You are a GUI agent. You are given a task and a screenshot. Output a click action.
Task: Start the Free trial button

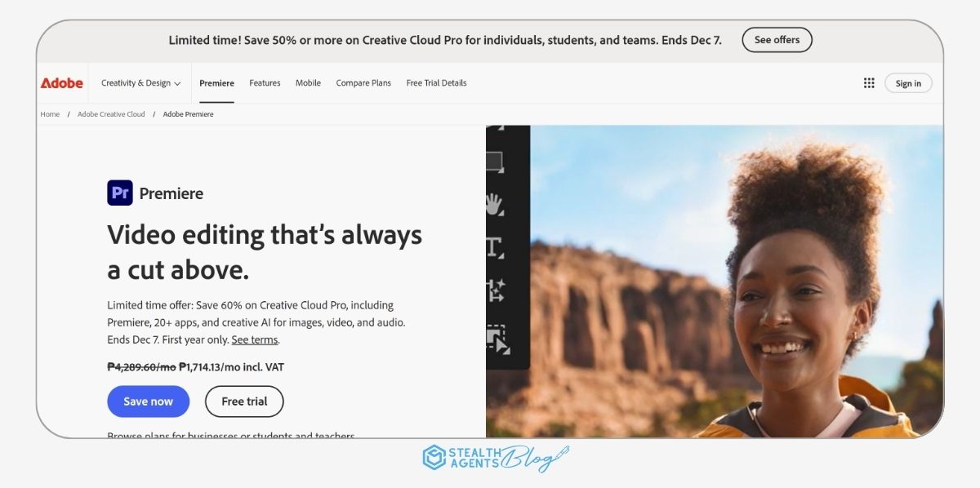[x=244, y=401]
